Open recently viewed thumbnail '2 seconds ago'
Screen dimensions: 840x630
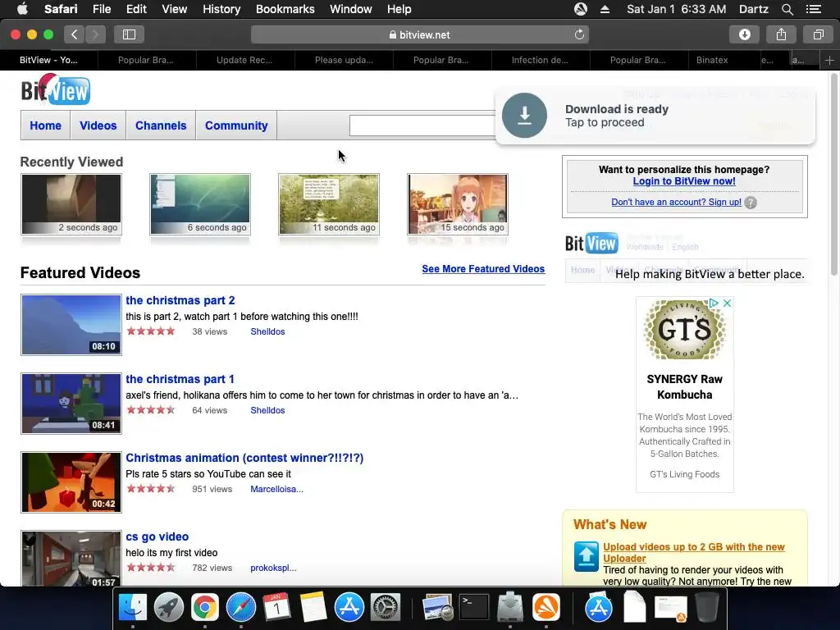tap(71, 204)
